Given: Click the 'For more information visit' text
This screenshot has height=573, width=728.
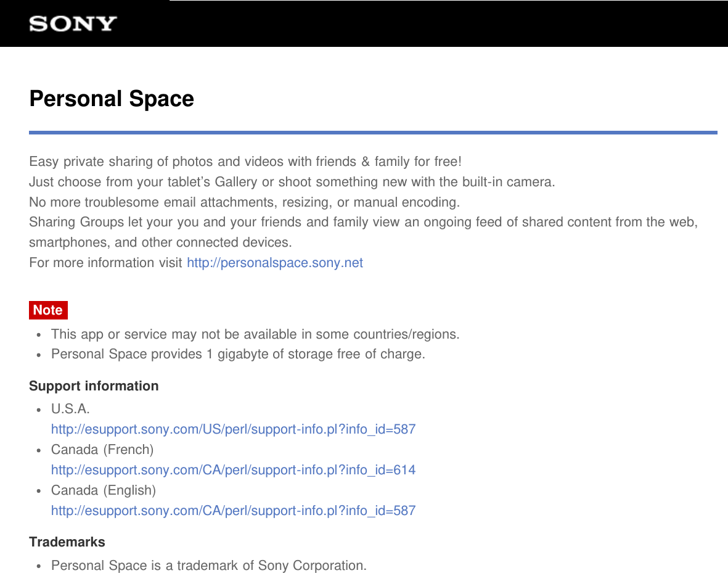Looking at the screenshot, I should pyautogui.click(x=106, y=263).
